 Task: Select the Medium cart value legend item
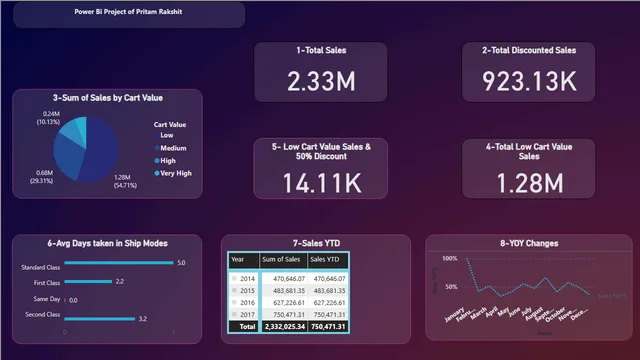pos(170,148)
